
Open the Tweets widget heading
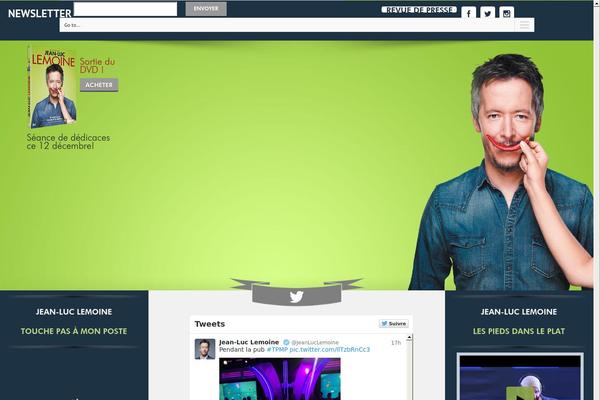click(210, 324)
